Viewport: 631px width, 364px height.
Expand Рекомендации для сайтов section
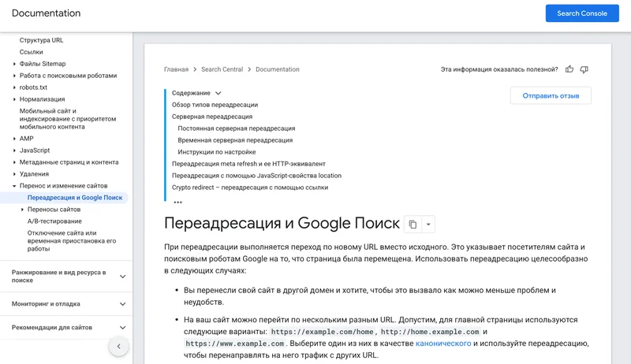123,328
